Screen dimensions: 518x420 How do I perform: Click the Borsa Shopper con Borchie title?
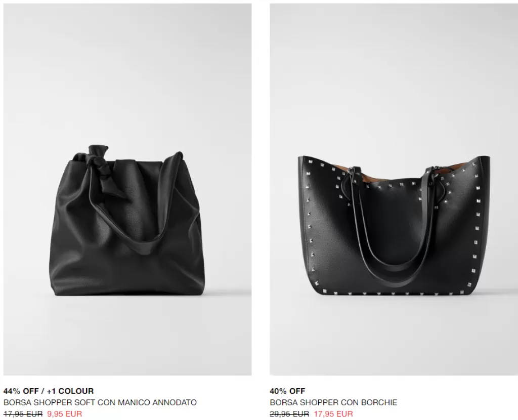pos(333,402)
